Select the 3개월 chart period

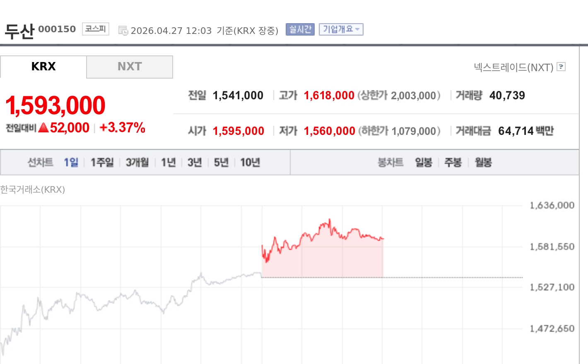coord(137,162)
